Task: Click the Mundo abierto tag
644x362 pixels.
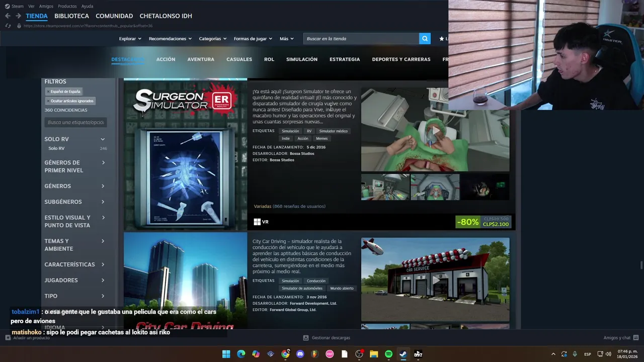Action: pos(342,289)
